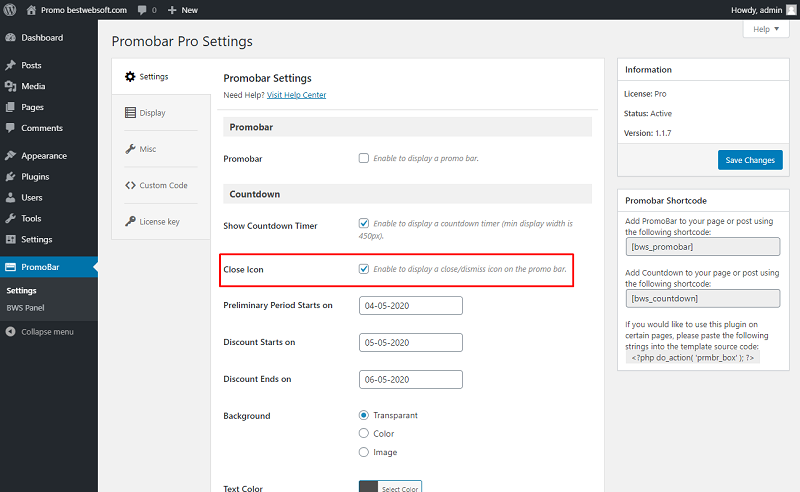Screen dimensions: 800x492
Task: Click the plus icon next to New
Action: pyautogui.click(x=172, y=10)
